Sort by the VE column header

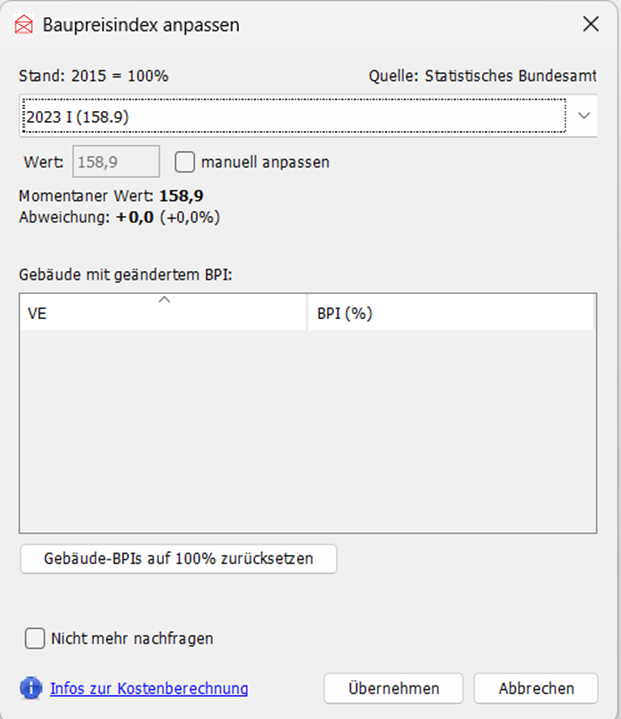coord(163,313)
